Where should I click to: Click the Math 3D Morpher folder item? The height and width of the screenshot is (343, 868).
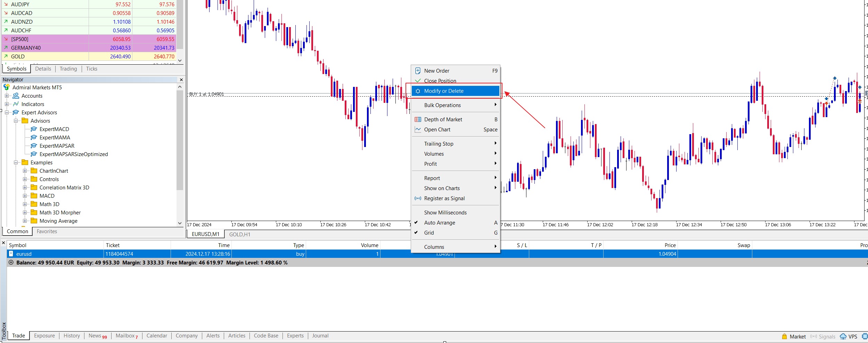60,213
